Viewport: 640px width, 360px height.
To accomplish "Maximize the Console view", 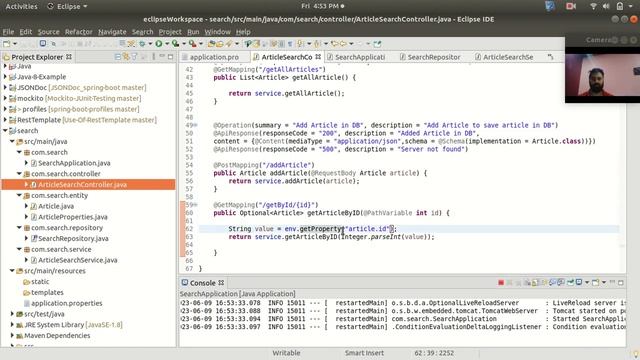I will (x=620, y=282).
